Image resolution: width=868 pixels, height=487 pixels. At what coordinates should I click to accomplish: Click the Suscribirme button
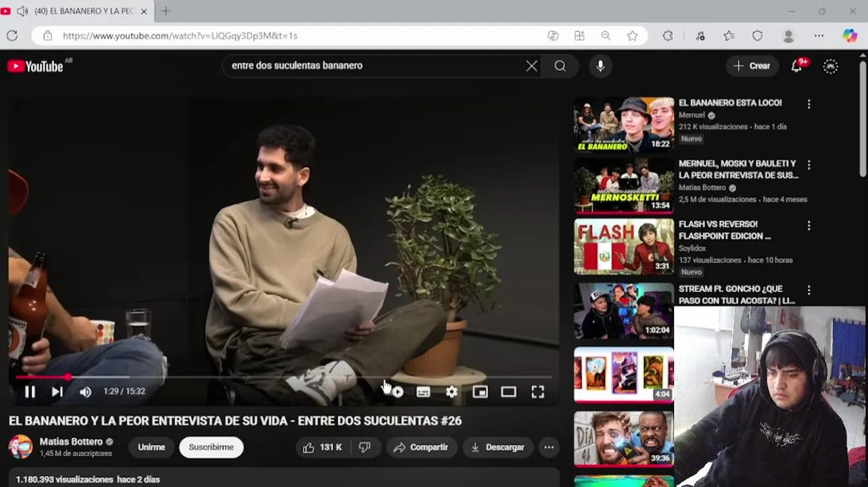point(211,447)
